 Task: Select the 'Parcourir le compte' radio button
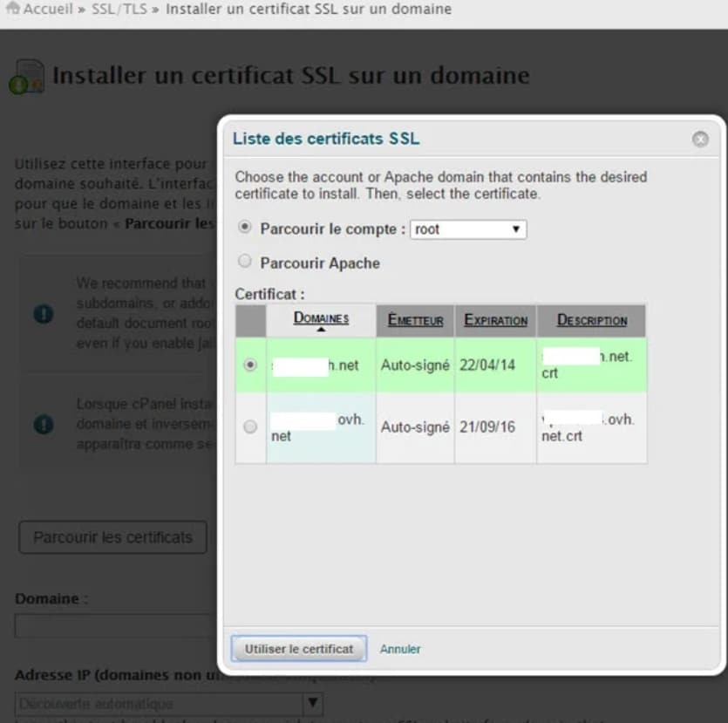245,227
